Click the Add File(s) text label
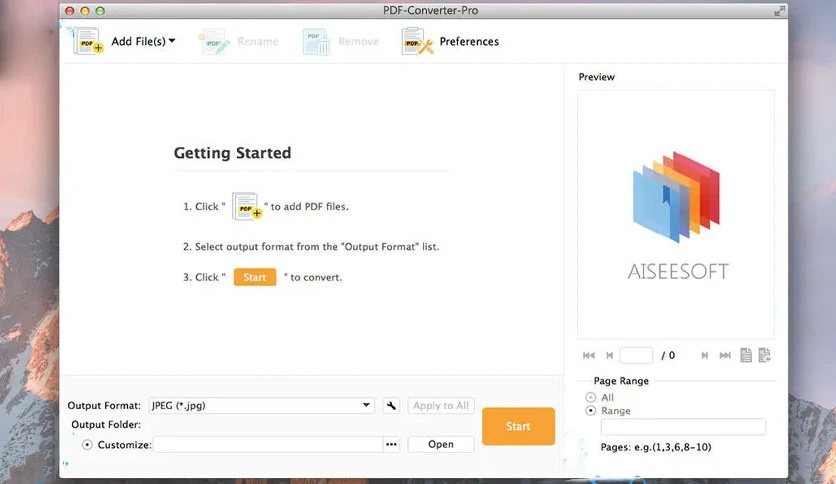The width and height of the screenshot is (836, 484). [139, 41]
